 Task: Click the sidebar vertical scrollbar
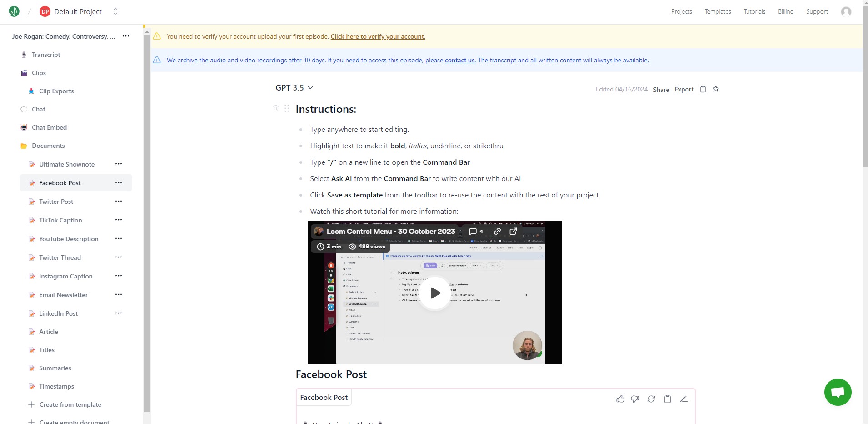coord(147,223)
